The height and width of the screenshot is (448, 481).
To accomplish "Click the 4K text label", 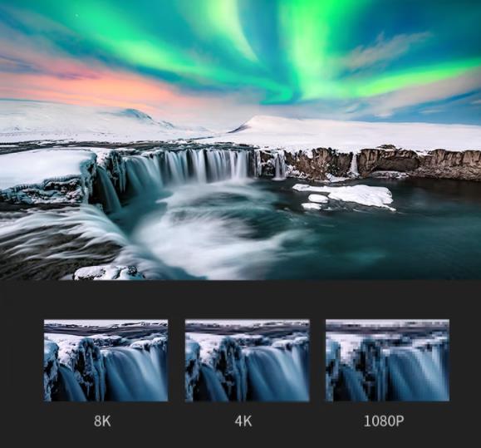I will click(x=243, y=421).
